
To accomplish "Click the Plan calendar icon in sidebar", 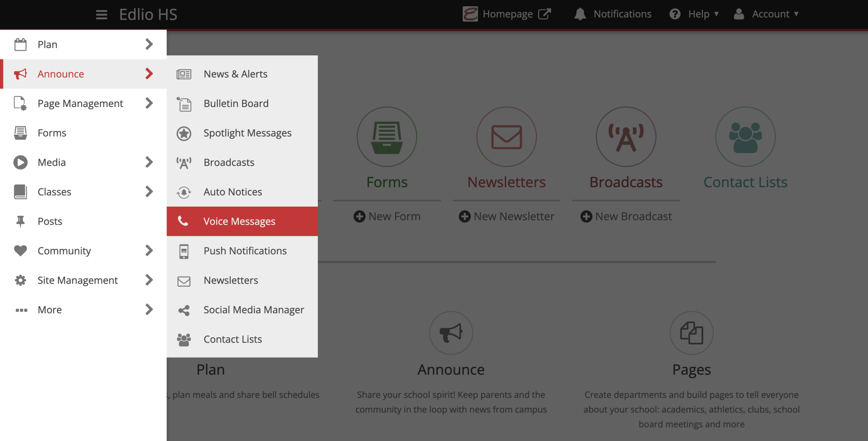I will (21, 44).
